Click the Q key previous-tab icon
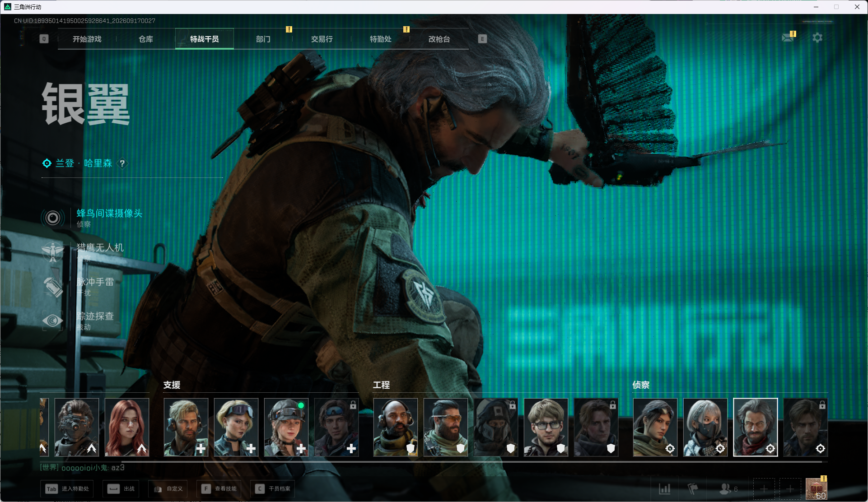The image size is (868, 502). coord(44,39)
